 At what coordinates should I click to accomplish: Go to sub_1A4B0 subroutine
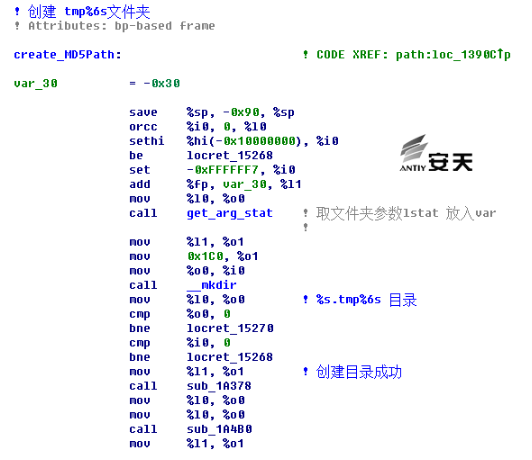[x=219, y=429]
